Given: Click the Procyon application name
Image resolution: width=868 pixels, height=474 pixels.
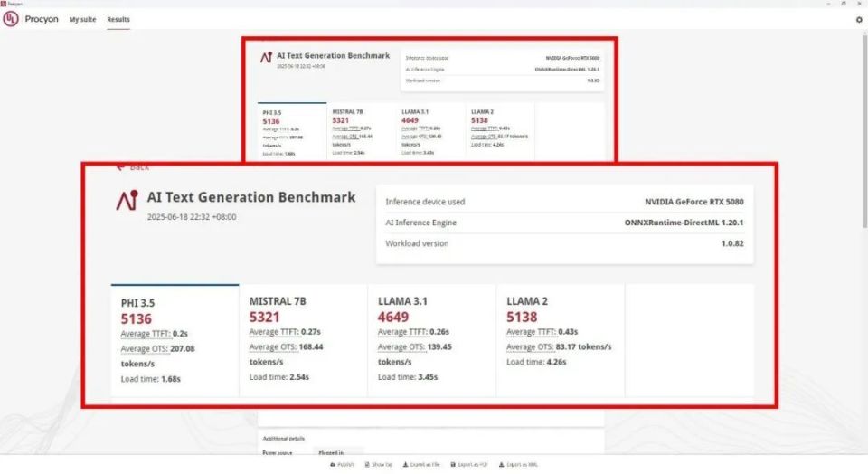Looking at the screenshot, I should 42,19.
